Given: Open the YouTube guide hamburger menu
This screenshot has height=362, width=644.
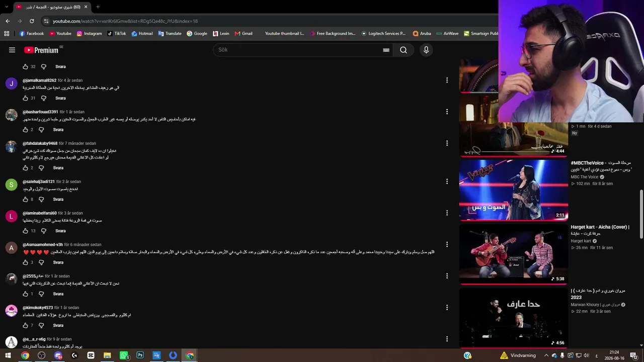Looking at the screenshot, I should pyautogui.click(x=12, y=50).
